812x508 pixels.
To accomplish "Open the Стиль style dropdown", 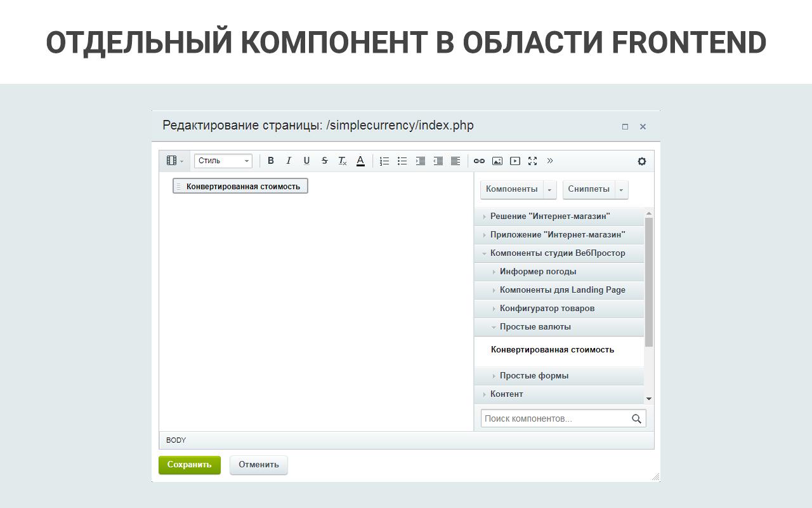I will point(223,161).
